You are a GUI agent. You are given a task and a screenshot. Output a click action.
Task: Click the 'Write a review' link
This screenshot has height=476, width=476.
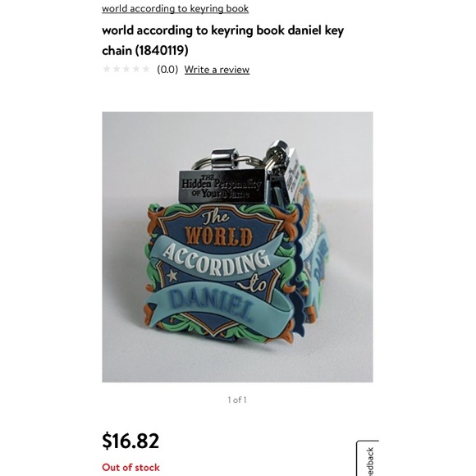pos(217,70)
